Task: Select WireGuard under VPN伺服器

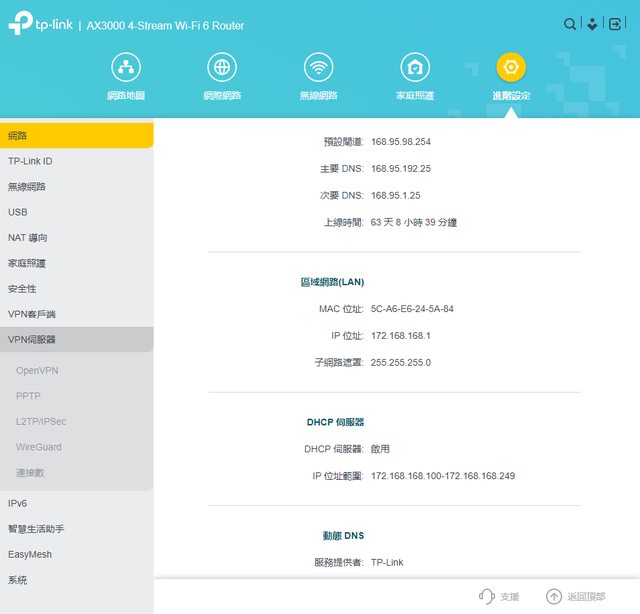Action: [x=39, y=447]
